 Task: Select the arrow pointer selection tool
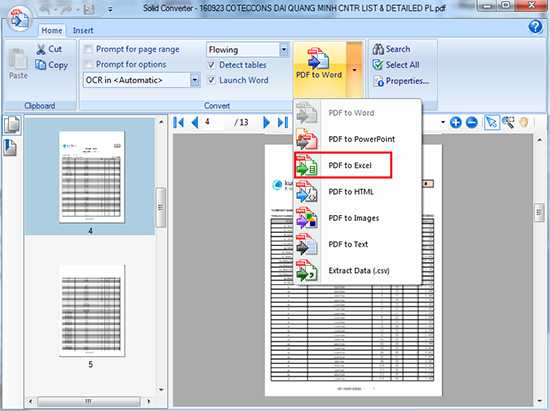(x=492, y=122)
